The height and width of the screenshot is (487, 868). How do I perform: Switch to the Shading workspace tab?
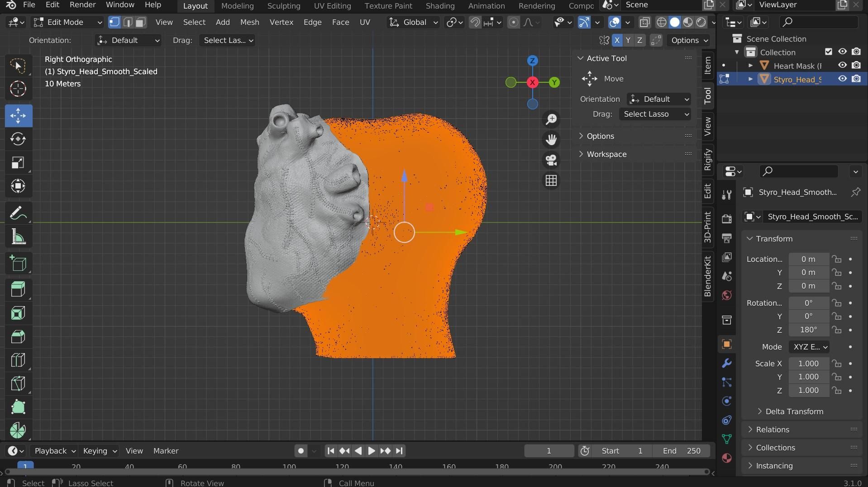(439, 5)
